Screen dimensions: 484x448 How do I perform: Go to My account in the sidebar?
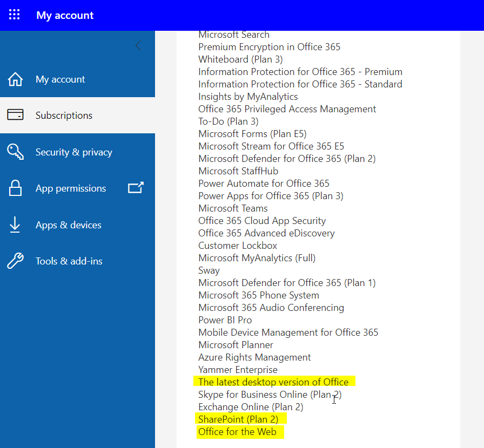coord(77,79)
